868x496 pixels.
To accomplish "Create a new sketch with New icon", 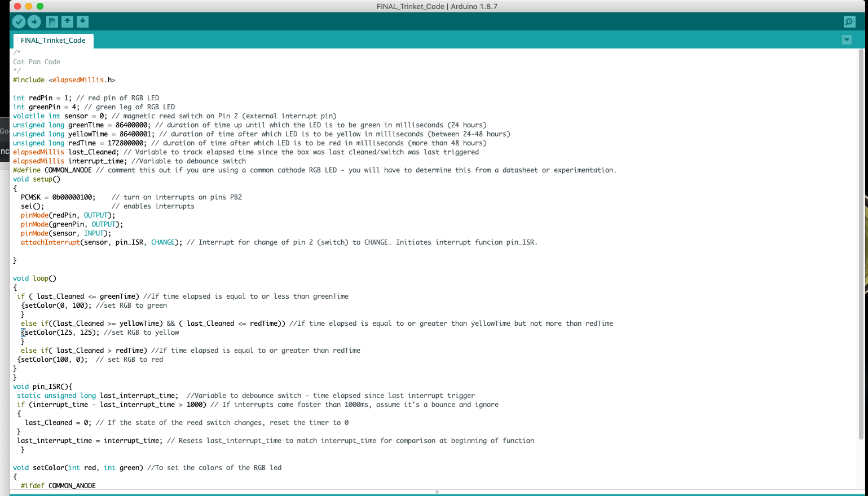I will point(52,22).
